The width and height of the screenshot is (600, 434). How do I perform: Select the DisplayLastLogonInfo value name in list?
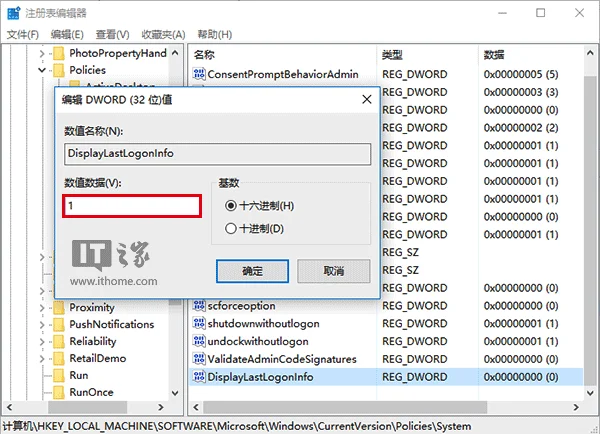click(x=260, y=377)
